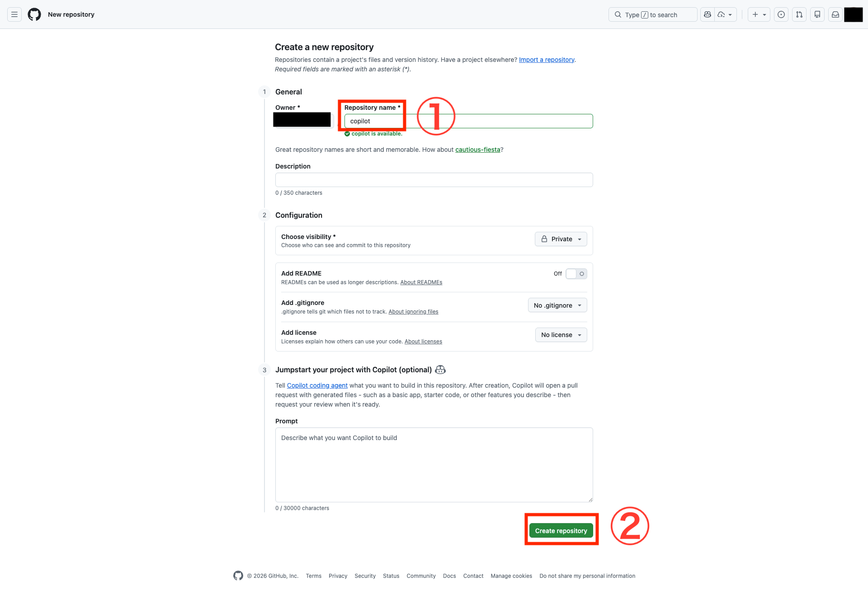The height and width of the screenshot is (600, 868).
Task: Open the hamburger navigation menu
Action: coord(14,14)
